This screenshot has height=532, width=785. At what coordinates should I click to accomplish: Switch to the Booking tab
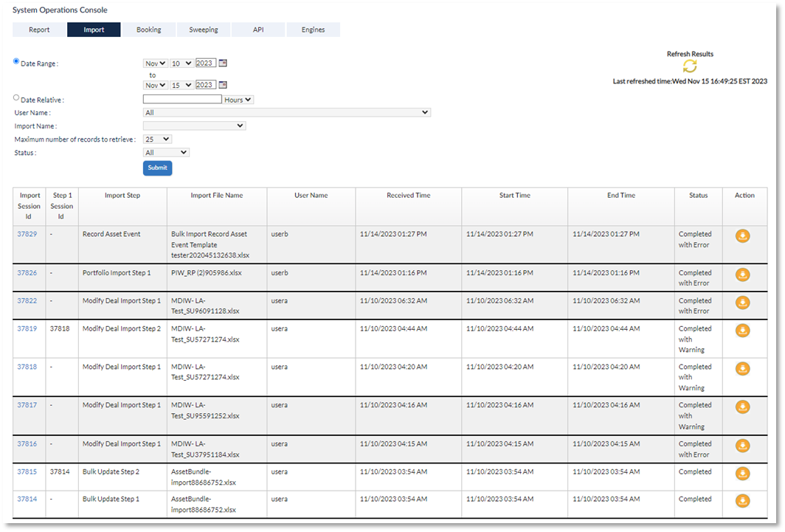pyautogui.click(x=149, y=30)
